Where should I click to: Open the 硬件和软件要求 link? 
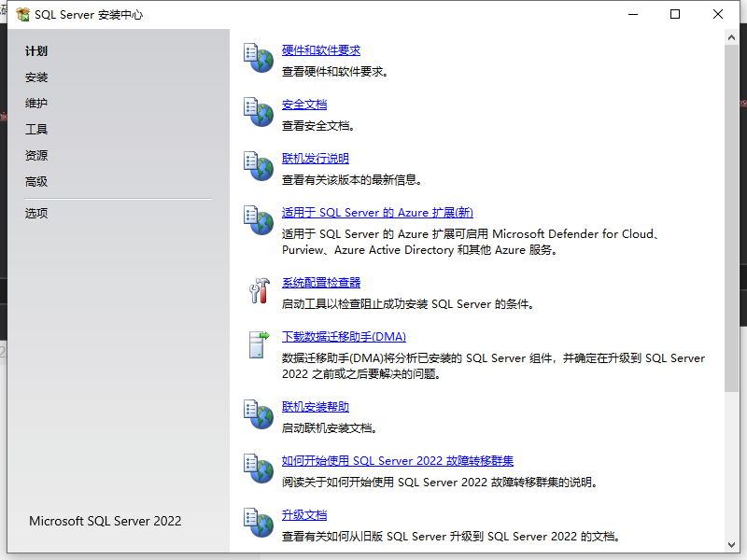pyautogui.click(x=321, y=50)
